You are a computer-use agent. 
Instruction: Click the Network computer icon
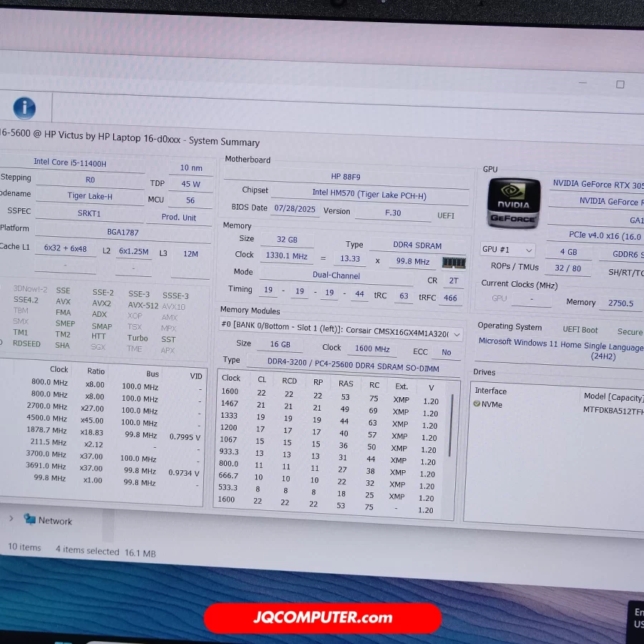30,519
